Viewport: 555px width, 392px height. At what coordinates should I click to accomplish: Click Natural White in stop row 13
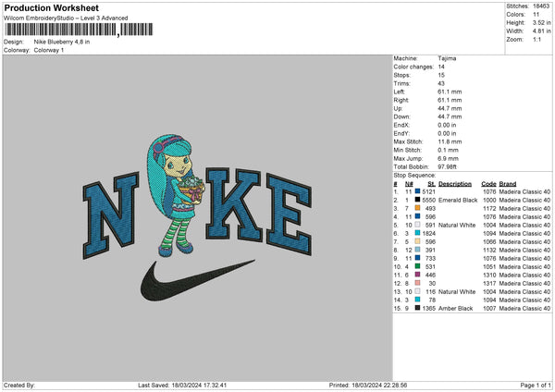[x=457, y=291]
